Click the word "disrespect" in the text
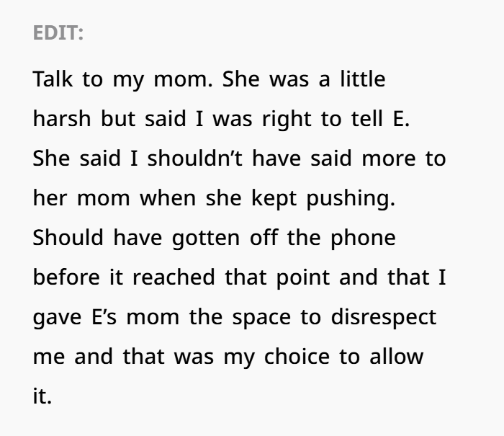Image resolution: width=504 pixels, height=436 pixels. click(x=384, y=317)
